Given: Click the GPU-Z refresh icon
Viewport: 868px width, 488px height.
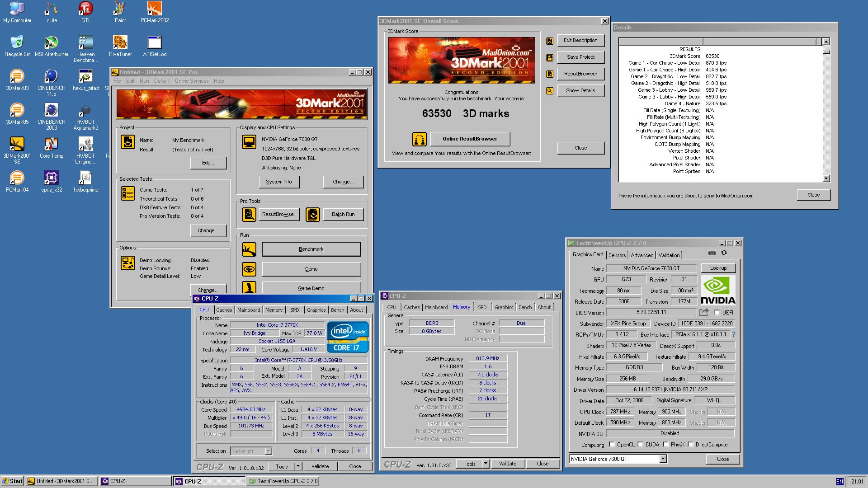Looking at the screenshot, I should [x=724, y=253].
